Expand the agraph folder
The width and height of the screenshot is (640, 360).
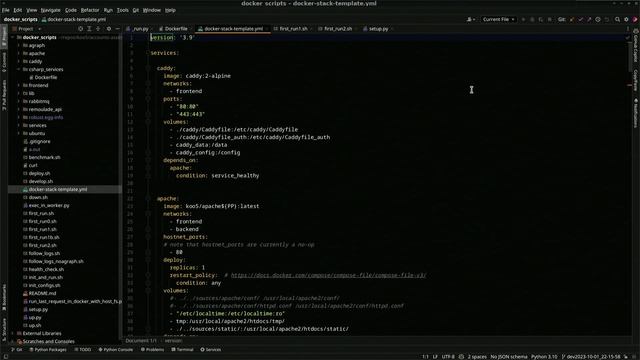pyautogui.click(x=19, y=46)
